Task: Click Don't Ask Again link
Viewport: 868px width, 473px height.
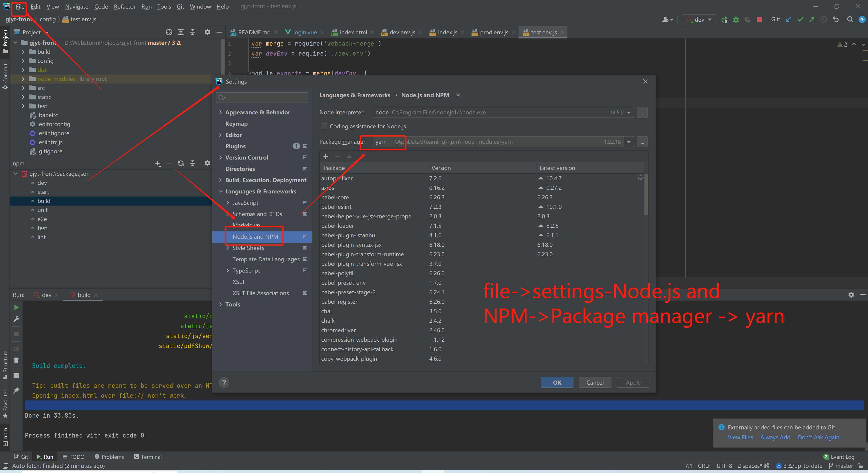Action: tap(818, 437)
